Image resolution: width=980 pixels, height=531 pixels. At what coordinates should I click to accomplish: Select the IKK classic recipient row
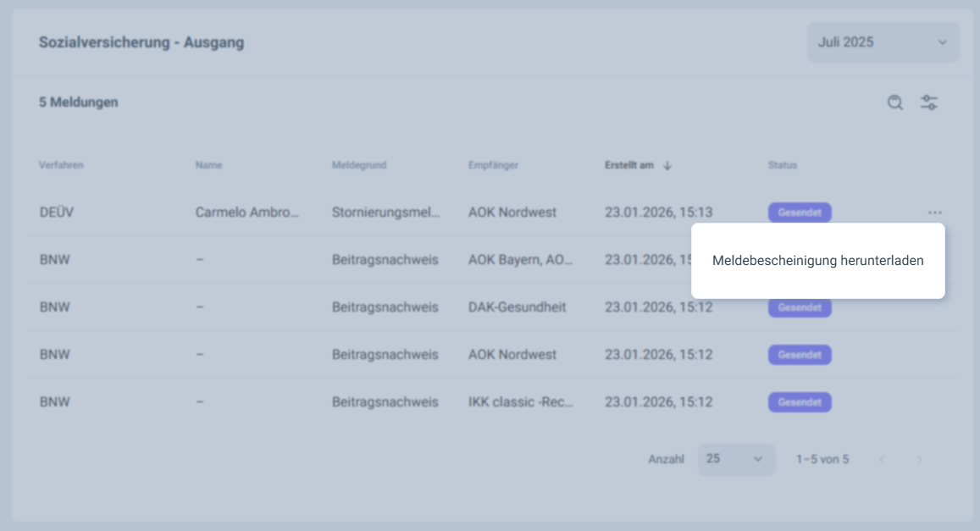coord(520,402)
